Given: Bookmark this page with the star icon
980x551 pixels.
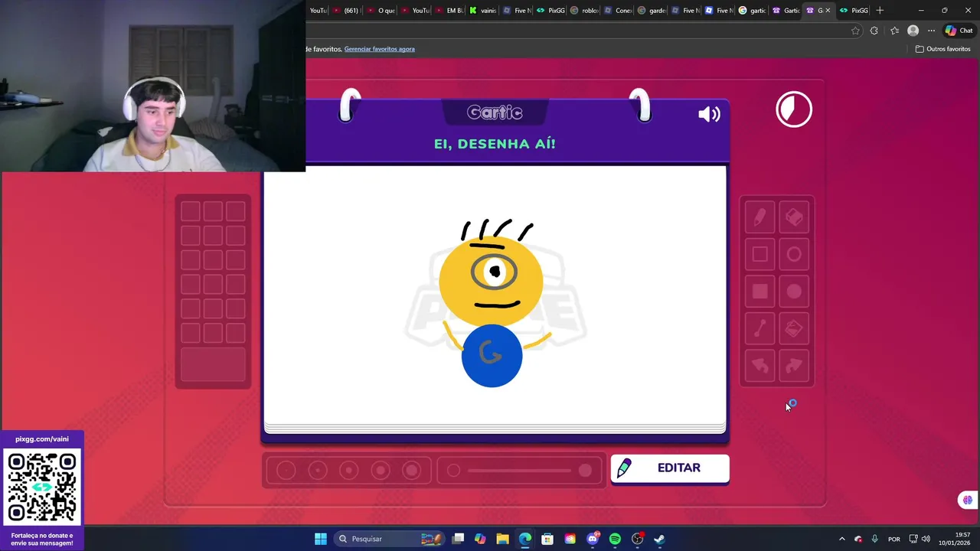Looking at the screenshot, I should 855,31.
